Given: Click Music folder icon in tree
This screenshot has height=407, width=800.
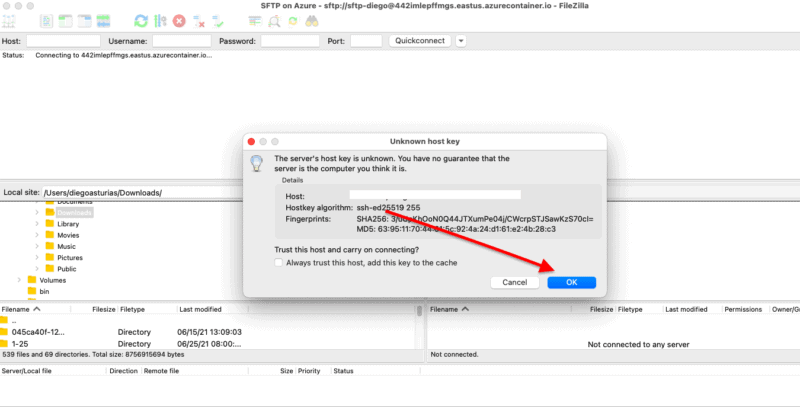Looking at the screenshot, I should 49,246.
